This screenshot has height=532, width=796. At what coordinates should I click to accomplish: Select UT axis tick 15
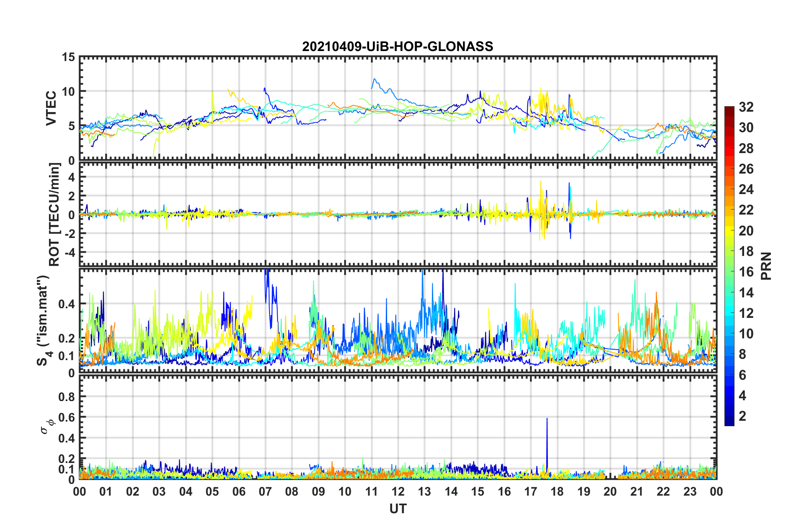click(x=478, y=491)
